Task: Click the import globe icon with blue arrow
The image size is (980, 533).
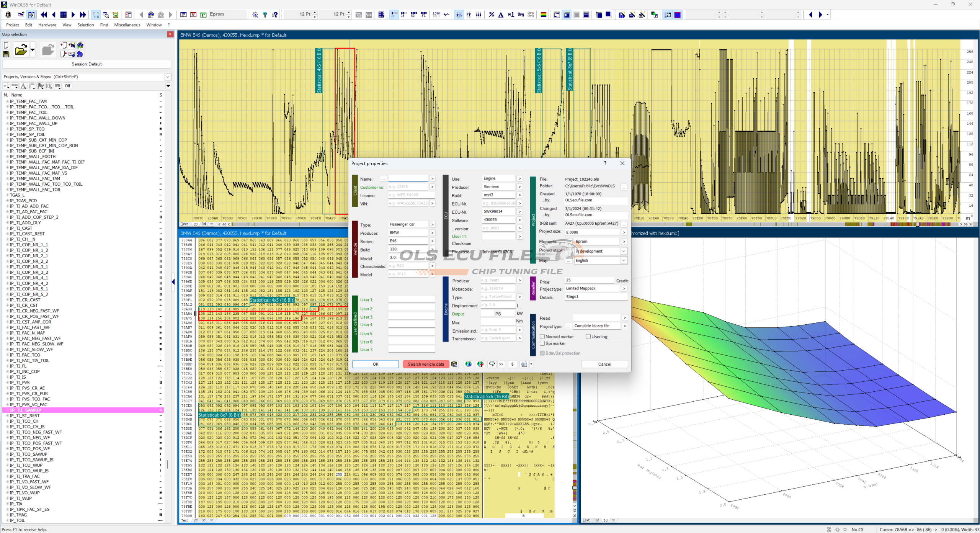Action: point(468,364)
